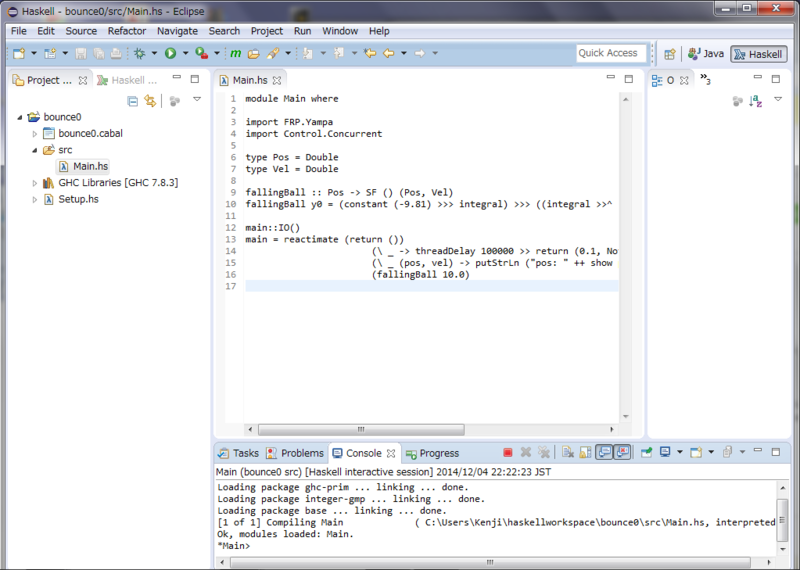Click the green 'm' toolbar icon

pos(235,53)
